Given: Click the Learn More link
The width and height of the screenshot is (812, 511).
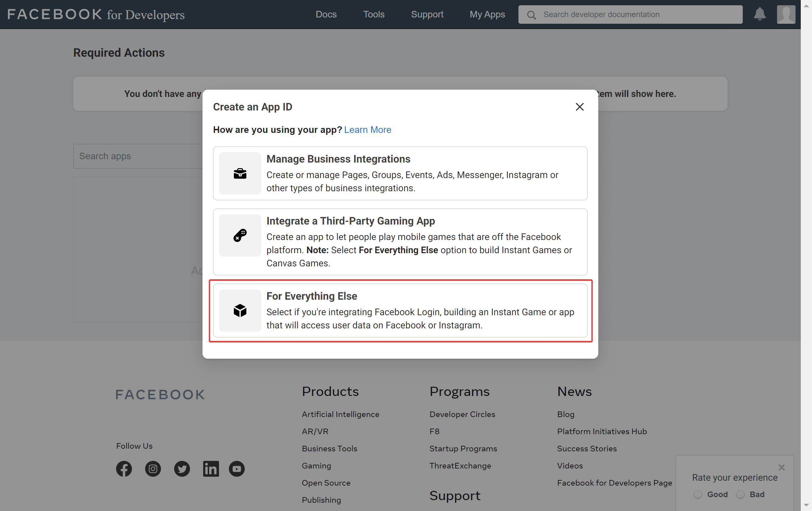Looking at the screenshot, I should (367, 130).
